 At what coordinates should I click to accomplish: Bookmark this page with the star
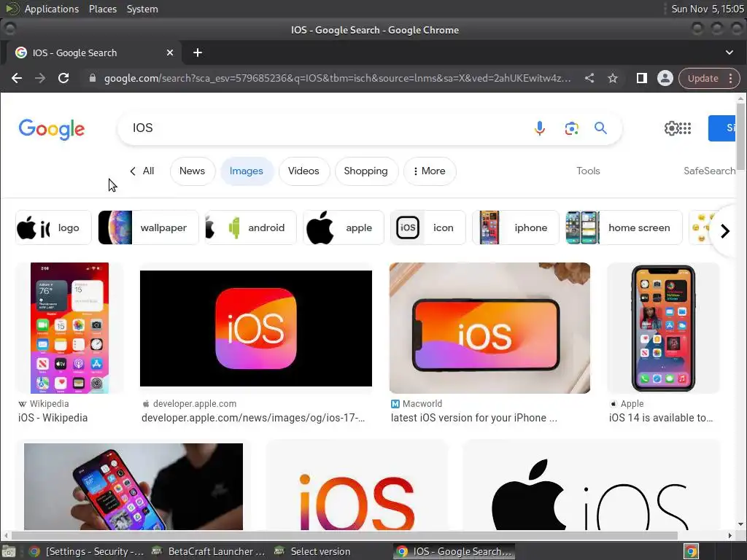tap(613, 78)
